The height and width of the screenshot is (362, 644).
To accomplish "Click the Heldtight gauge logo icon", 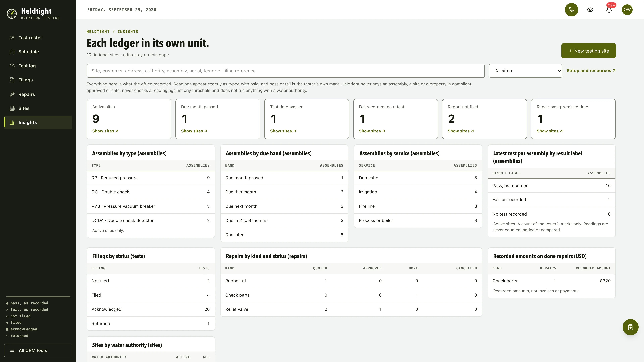I will click(x=12, y=14).
